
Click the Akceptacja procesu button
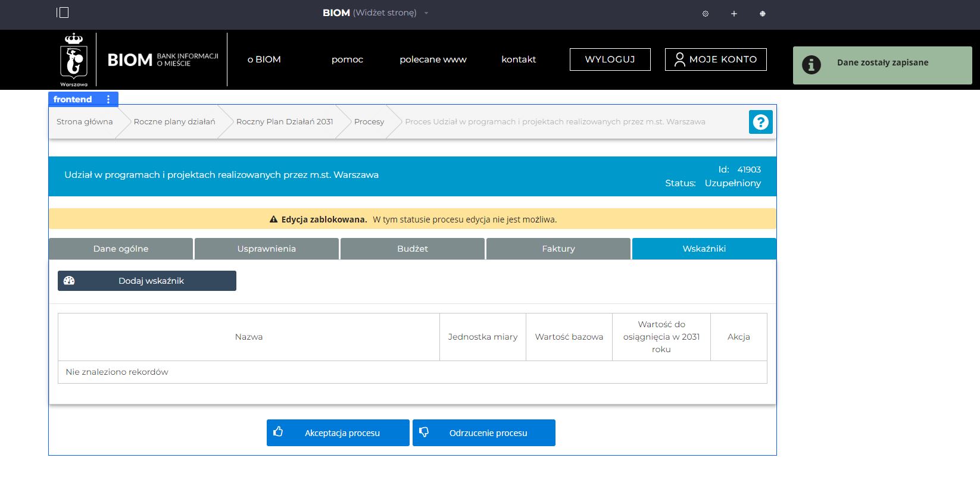pos(338,432)
